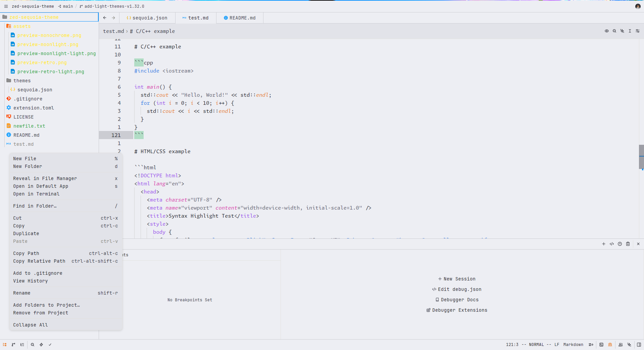Viewport: 644px width, 350px height.
Task: Toggle selections menu cursor icon
Action: [630, 31]
